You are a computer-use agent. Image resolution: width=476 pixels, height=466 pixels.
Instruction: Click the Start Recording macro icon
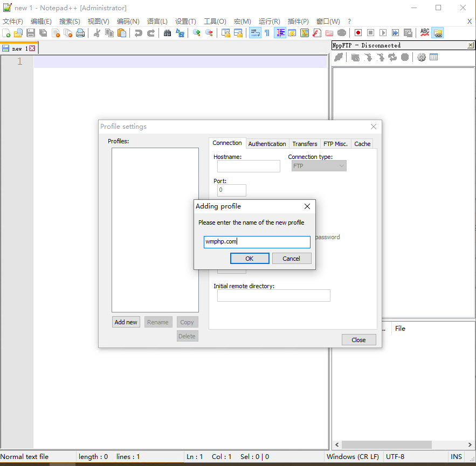point(358,33)
